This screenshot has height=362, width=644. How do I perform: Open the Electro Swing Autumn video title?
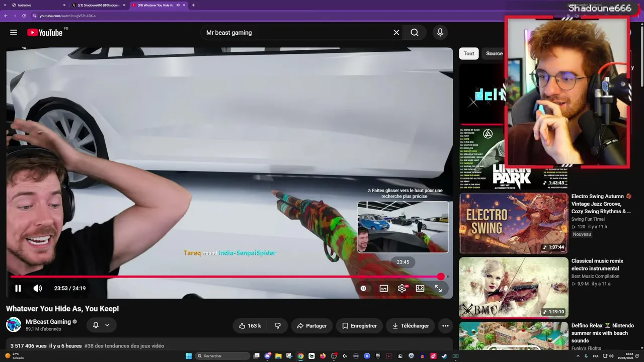point(601,204)
